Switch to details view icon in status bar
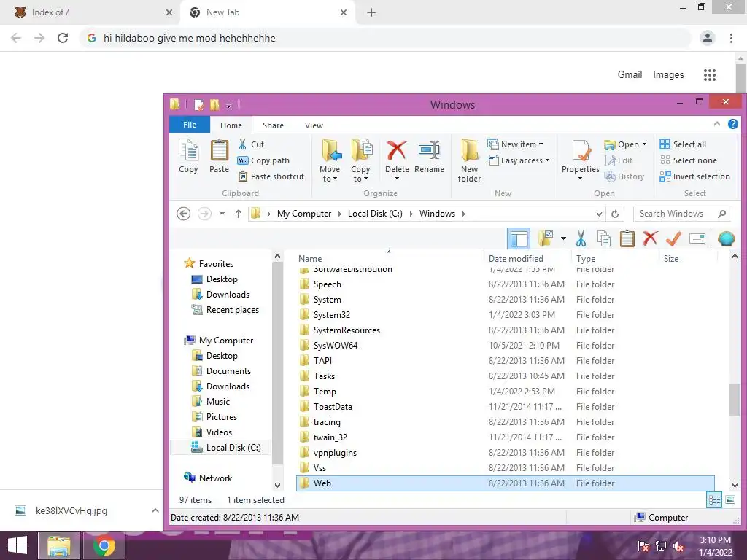 (x=714, y=500)
